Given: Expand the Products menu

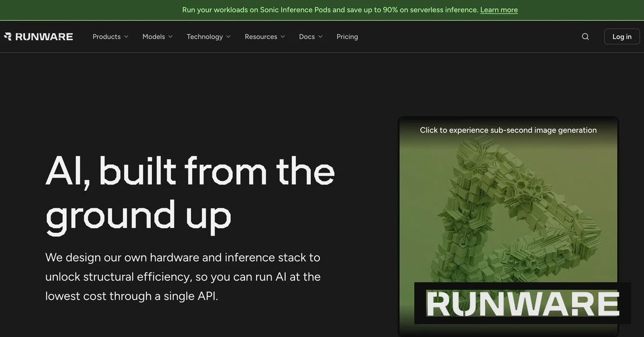Looking at the screenshot, I should tap(111, 36).
